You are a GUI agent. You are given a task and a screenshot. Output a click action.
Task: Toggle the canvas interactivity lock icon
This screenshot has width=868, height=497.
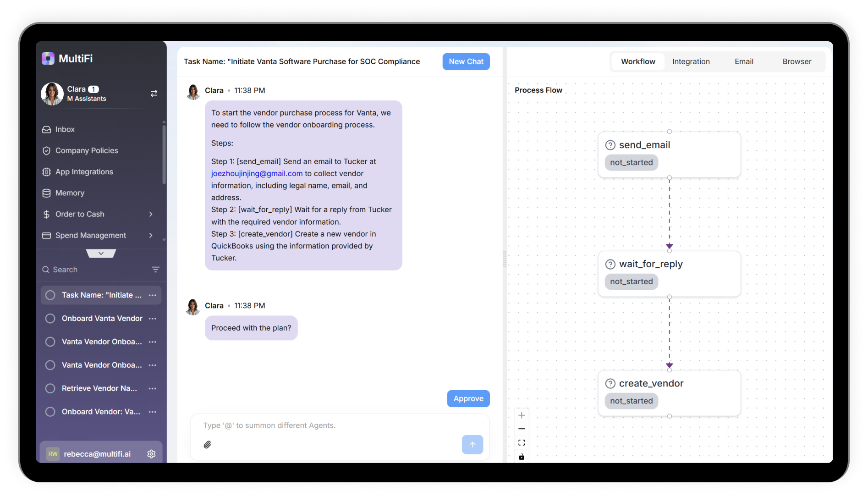click(522, 457)
